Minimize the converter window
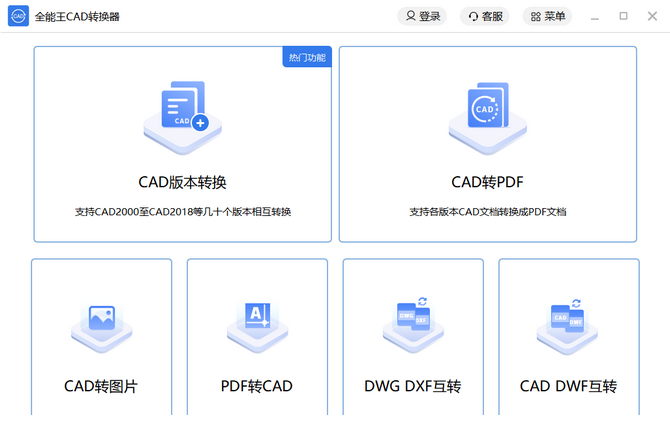Screen dimensions: 670x431 [x=595, y=17]
